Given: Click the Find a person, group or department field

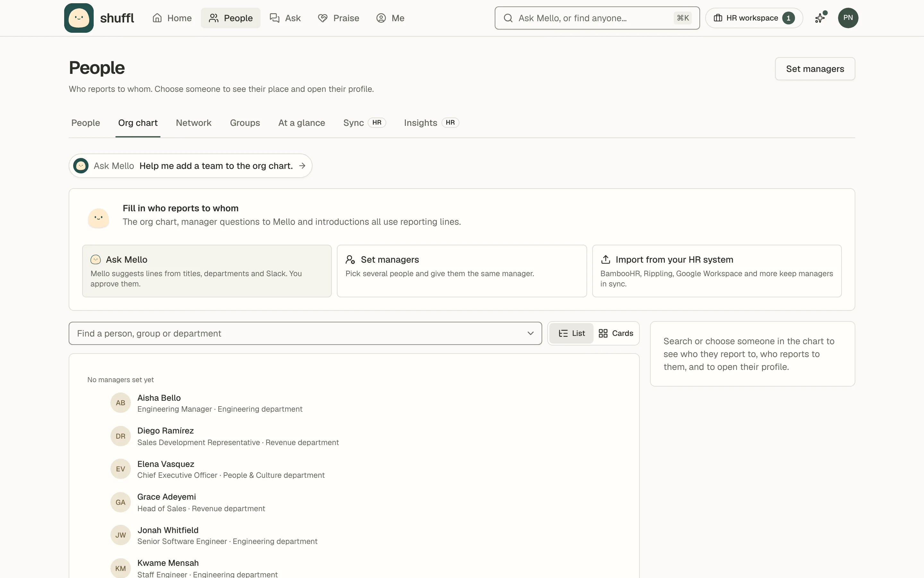Looking at the screenshot, I should 305,333.
